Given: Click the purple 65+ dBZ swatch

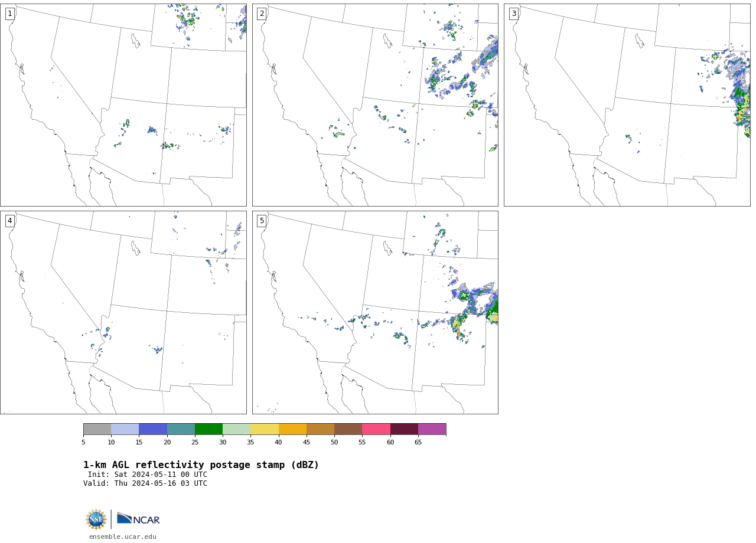Looking at the screenshot, I should click(x=432, y=429).
